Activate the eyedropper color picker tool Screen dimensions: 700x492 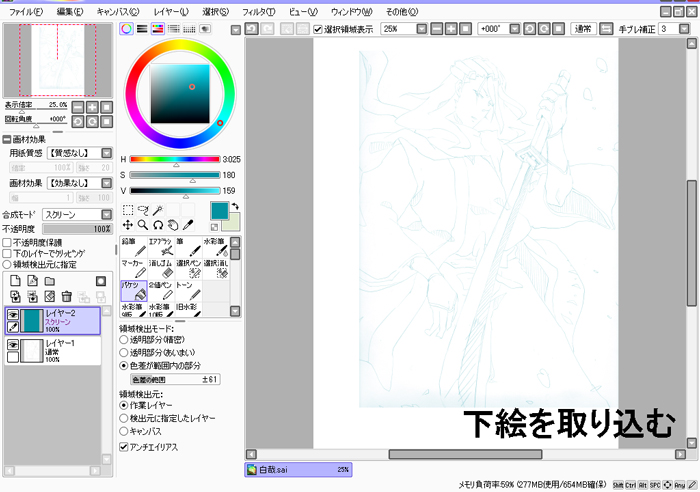pos(187,225)
